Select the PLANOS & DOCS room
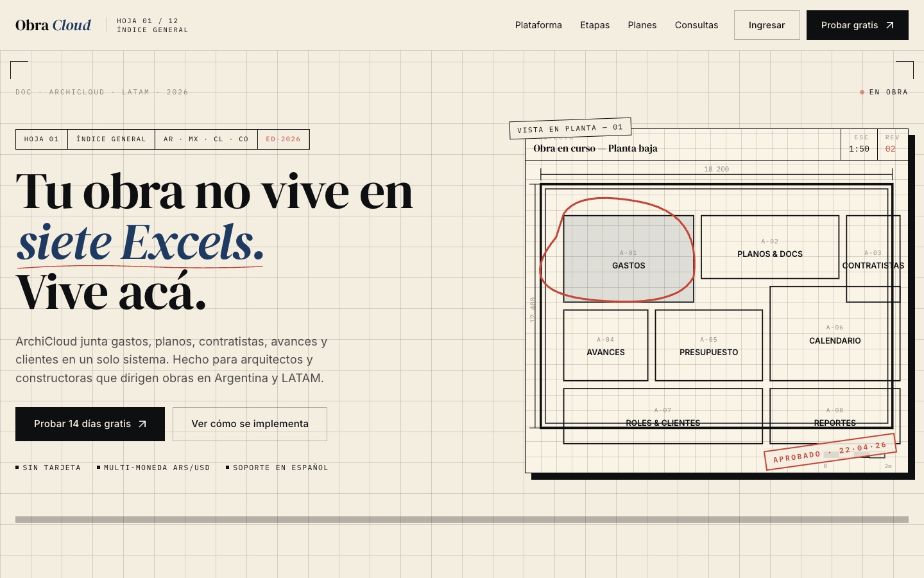 770,247
